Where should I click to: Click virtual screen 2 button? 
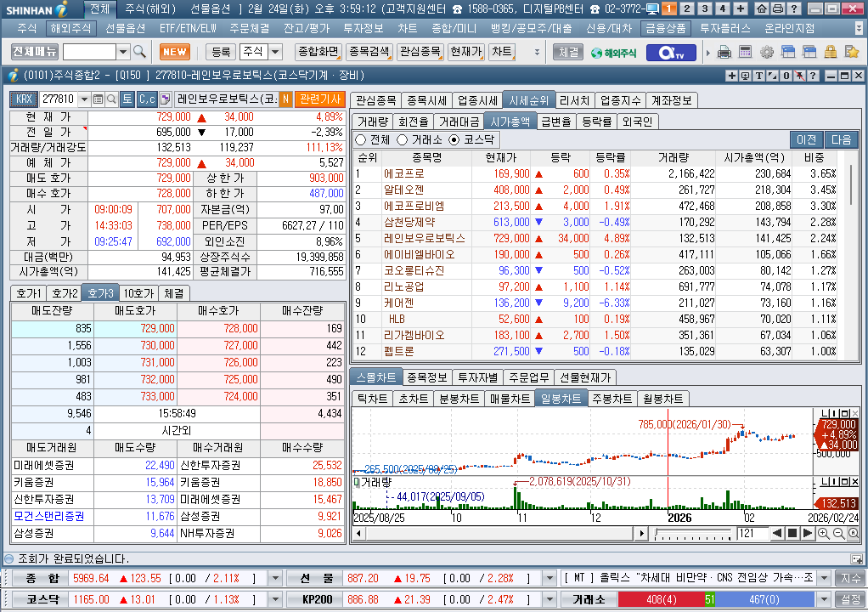tap(687, 8)
